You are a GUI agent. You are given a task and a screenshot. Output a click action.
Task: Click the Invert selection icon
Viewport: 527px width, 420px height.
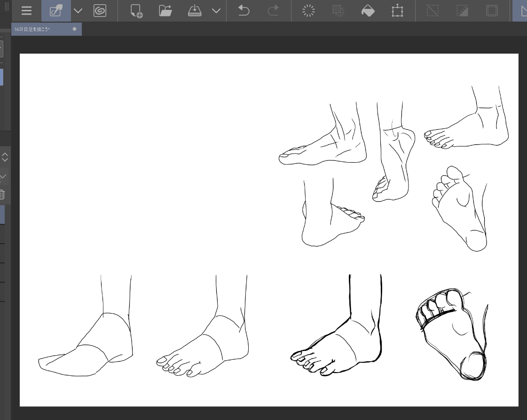tap(462, 11)
